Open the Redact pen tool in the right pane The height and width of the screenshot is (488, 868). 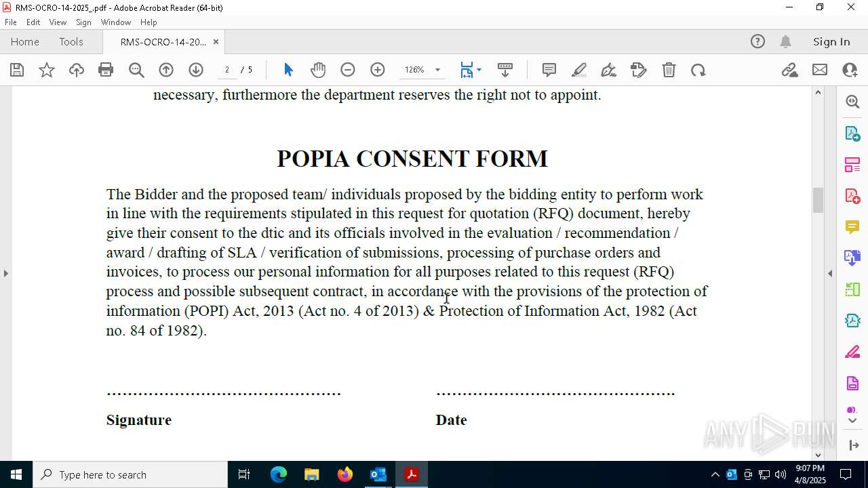click(852, 352)
